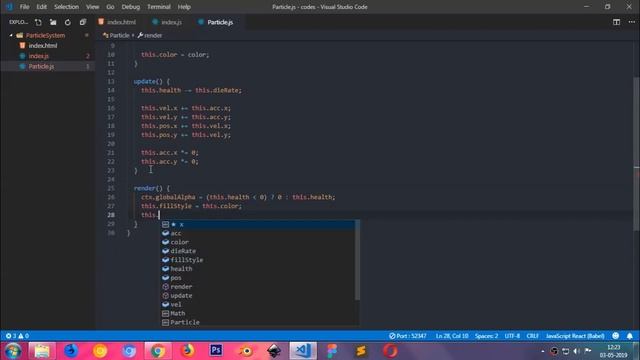Image resolution: width=640 pixels, height=360 pixels.
Task: Open Firefox from the taskbar
Action: coord(187,351)
